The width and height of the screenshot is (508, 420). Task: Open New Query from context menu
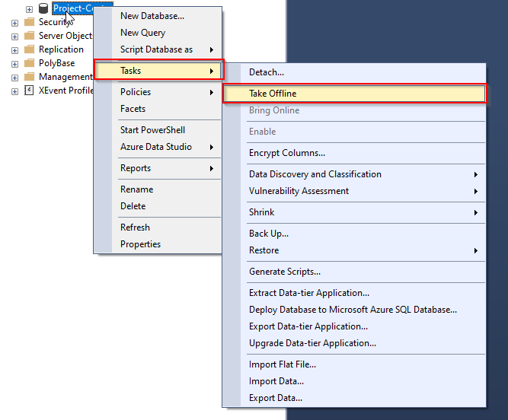pyautogui.click(x=142, y=33)
